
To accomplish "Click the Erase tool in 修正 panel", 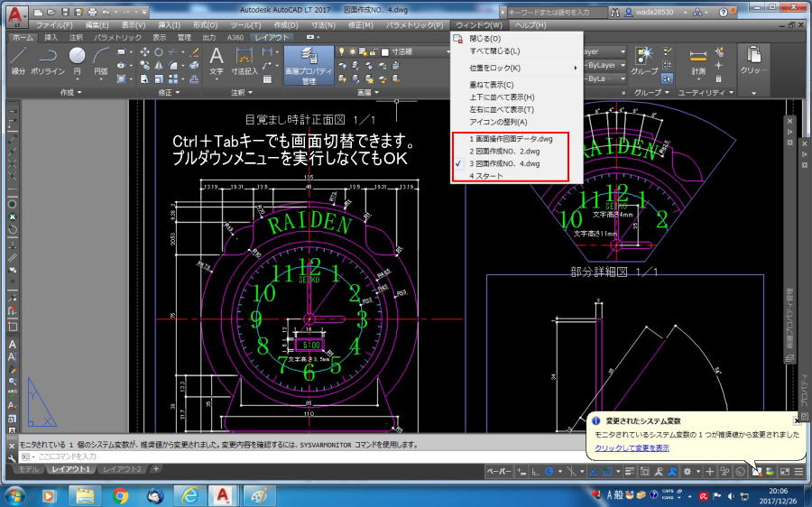I will pyautogui.click(x=194, y=51).
